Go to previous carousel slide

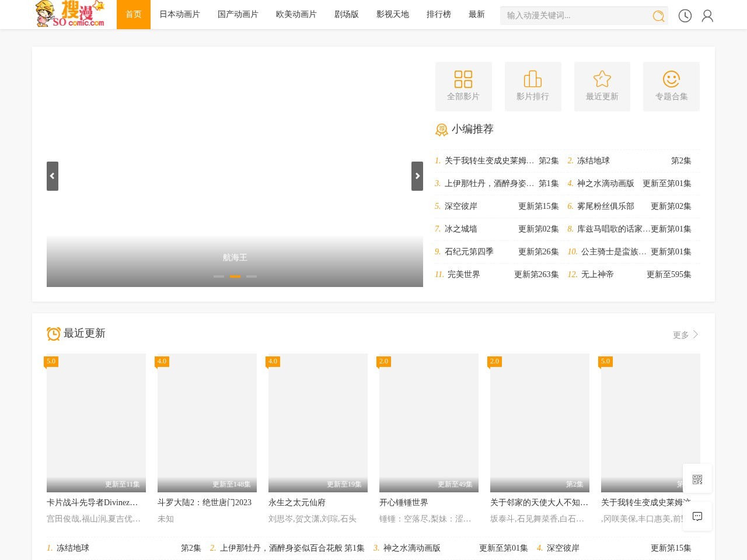[x=53, y=176]
